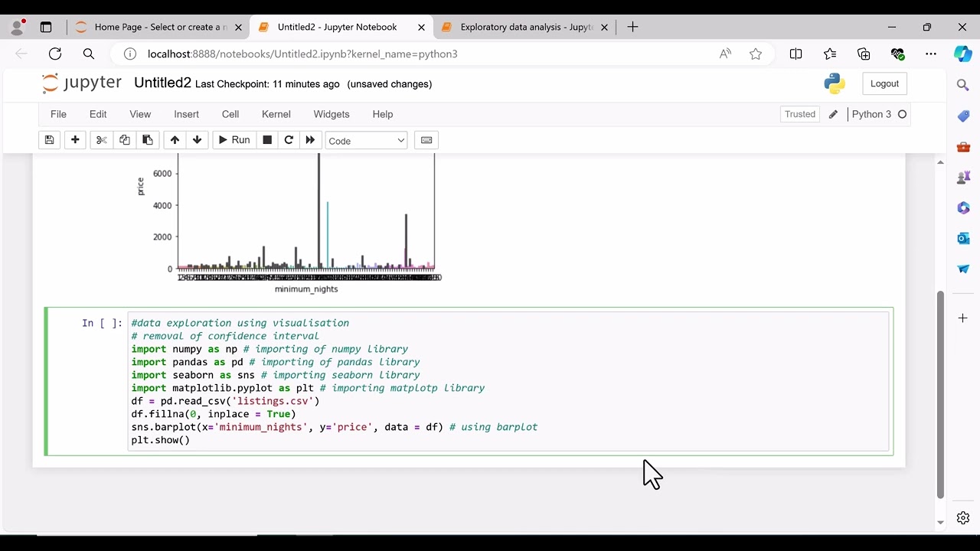The width and height of the screenshot is (980, 551).
Task: Rename the notebook title Untitled2
Action: 162,83
